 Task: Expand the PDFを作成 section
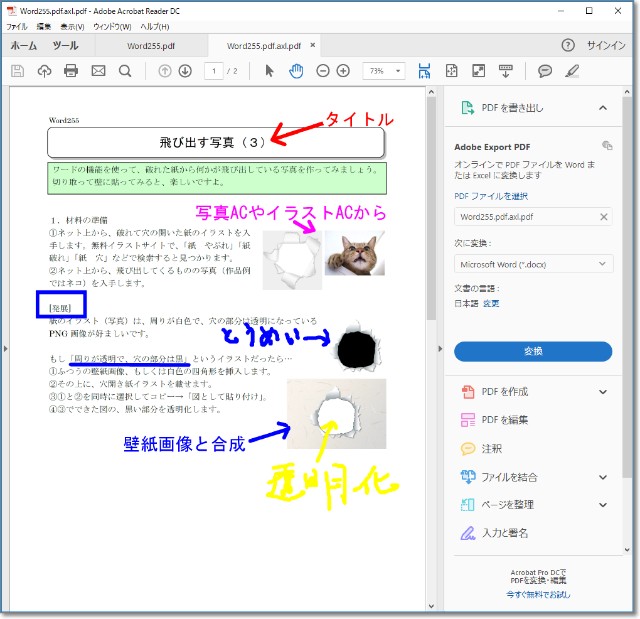[603, 393]
